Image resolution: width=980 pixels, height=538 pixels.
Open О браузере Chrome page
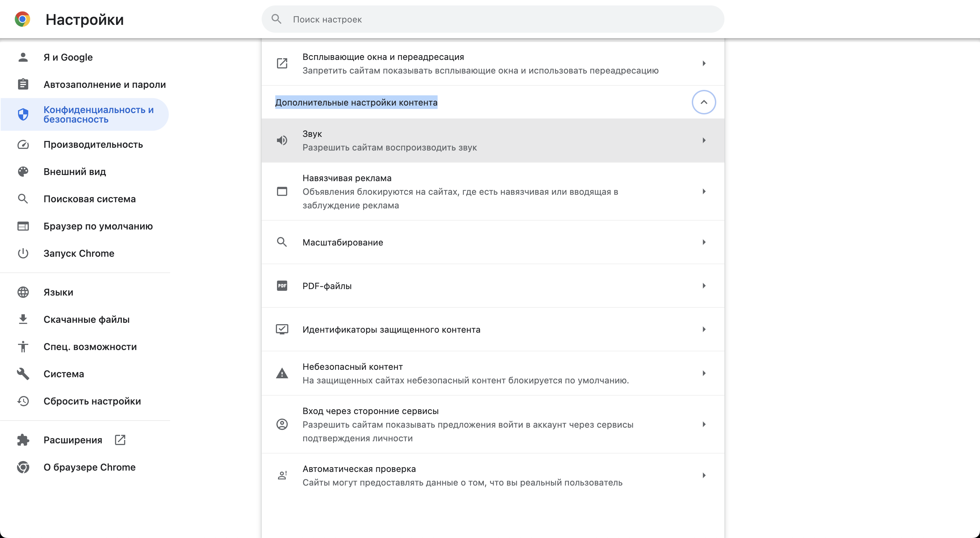(x=89, y=467)
